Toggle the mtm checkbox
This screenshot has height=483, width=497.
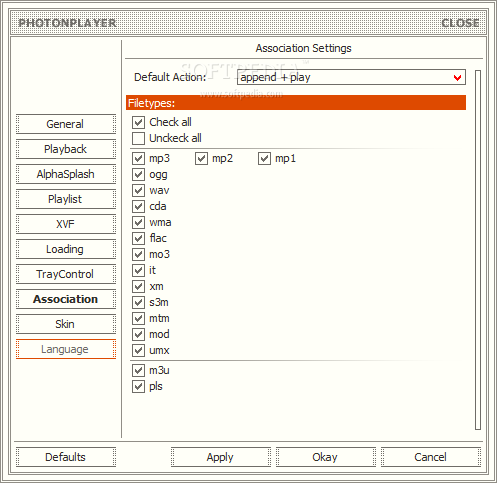click(x=138, y=318)
